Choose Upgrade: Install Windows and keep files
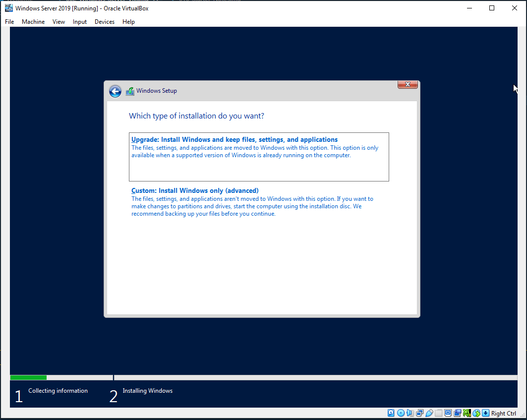The width and height of the screenshot is (527, 420). coord(259,157)
